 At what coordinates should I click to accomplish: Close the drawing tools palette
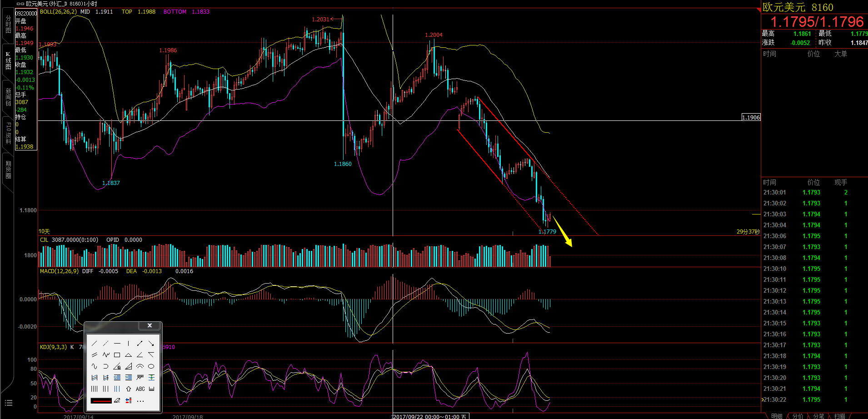pos(150,325)
